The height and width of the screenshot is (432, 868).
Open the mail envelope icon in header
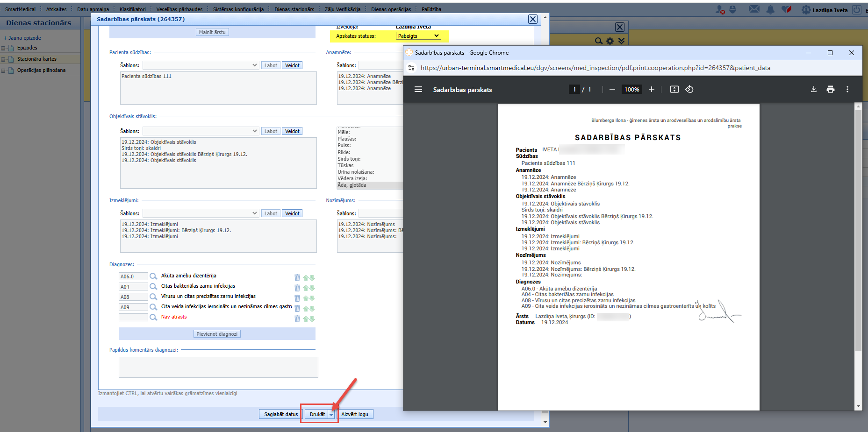[754, 9]
